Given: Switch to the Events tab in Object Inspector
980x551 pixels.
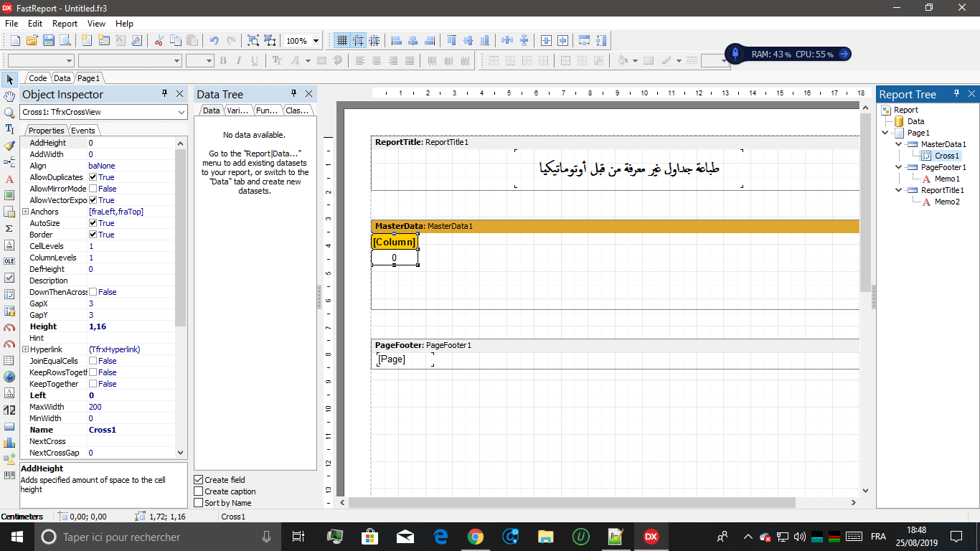Looking at the screenshot, I should [83, 131].
